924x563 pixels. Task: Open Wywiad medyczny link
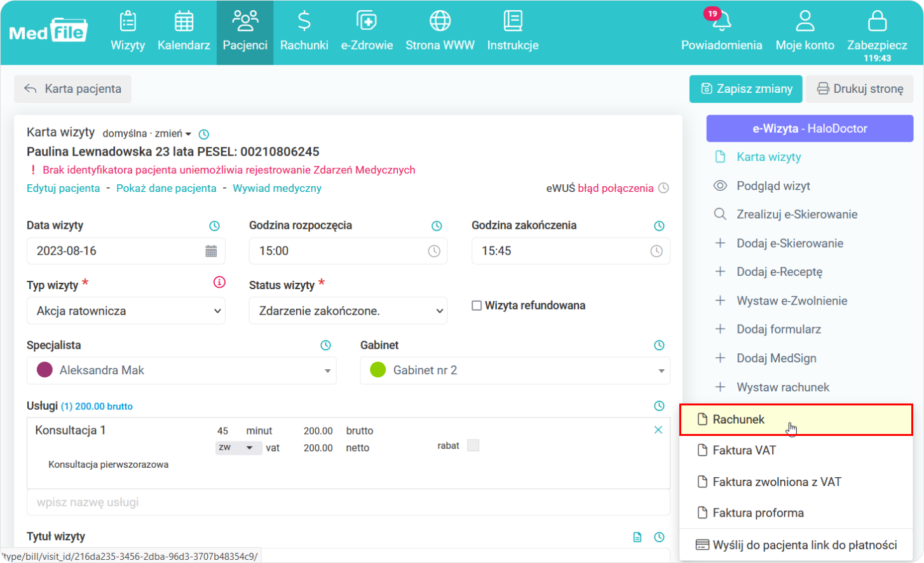point(277,188)
